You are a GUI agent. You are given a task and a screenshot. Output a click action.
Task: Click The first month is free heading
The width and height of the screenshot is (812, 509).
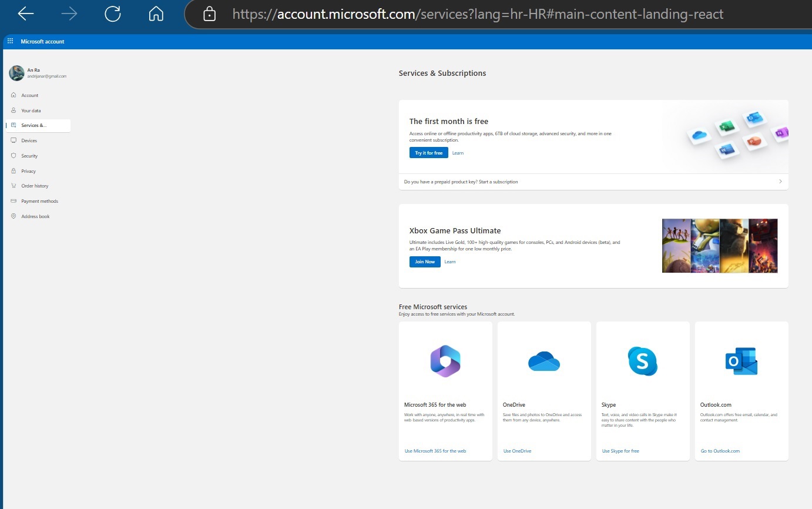(x=449, y=121)
